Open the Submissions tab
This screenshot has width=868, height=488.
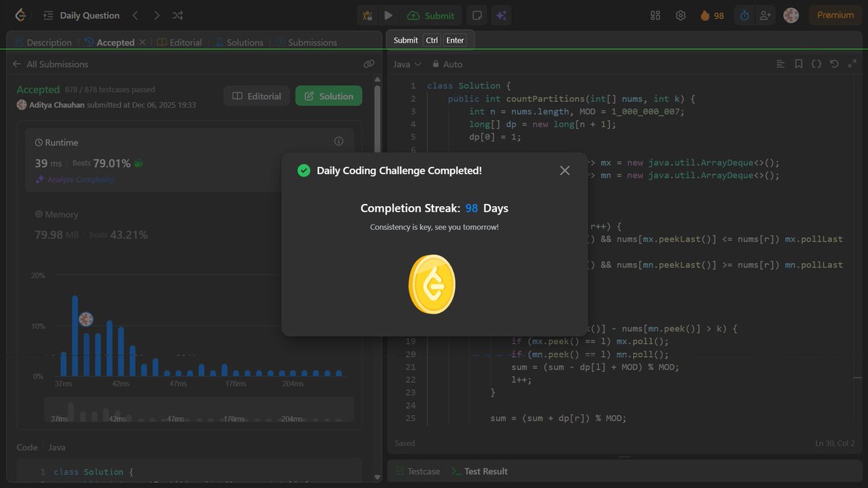(307, 43)
